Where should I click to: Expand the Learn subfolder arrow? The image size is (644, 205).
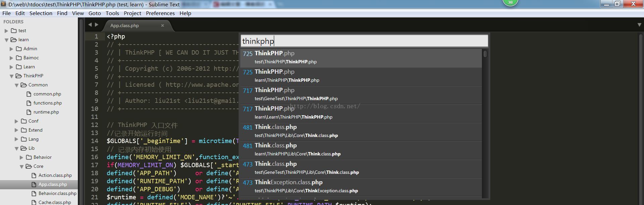point(11,67)
